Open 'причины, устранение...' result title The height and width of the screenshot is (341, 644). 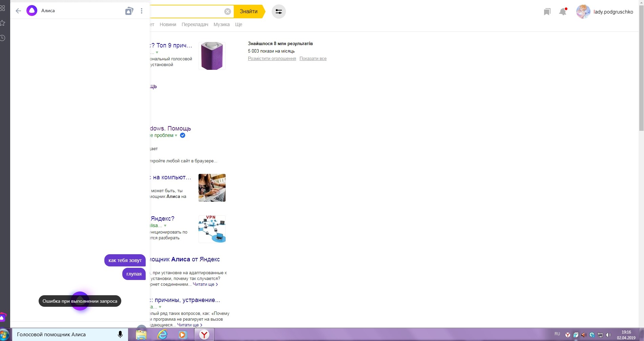click(x=185, y=300)
